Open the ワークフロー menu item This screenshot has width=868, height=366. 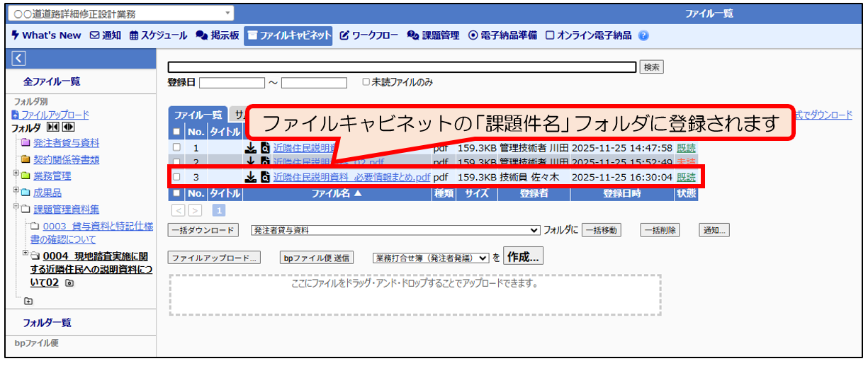click(368, 35)
